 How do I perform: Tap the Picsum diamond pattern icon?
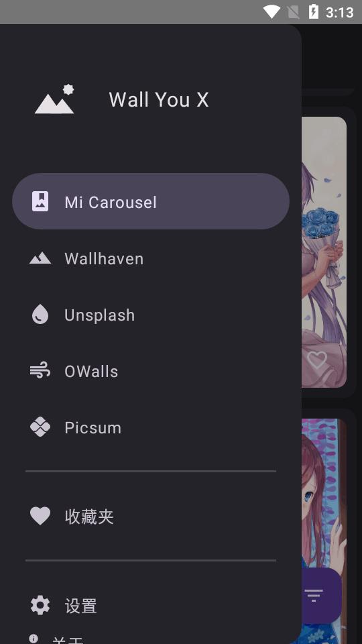(x=40, y=427)
